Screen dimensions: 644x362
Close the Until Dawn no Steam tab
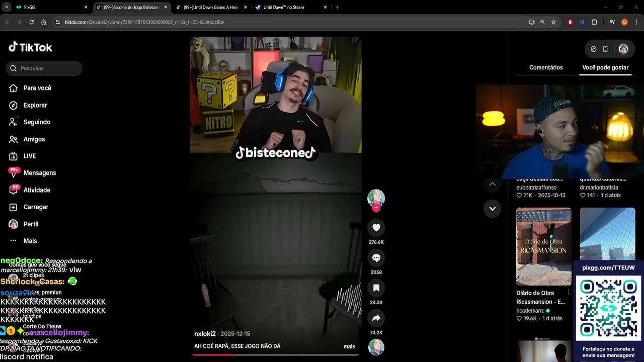click(x=325, y=8)
